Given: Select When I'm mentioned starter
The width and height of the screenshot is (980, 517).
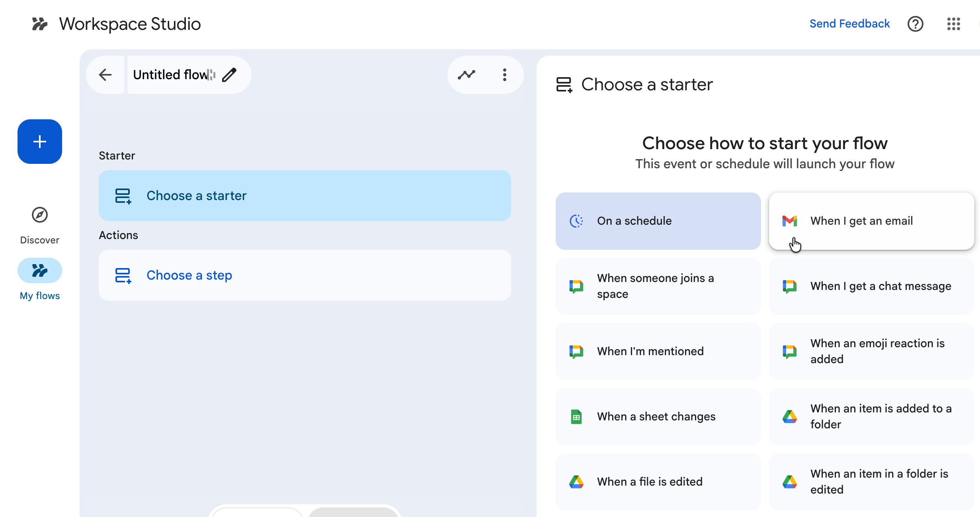Looking at the screenshot, I should click(x=658, y=352).
